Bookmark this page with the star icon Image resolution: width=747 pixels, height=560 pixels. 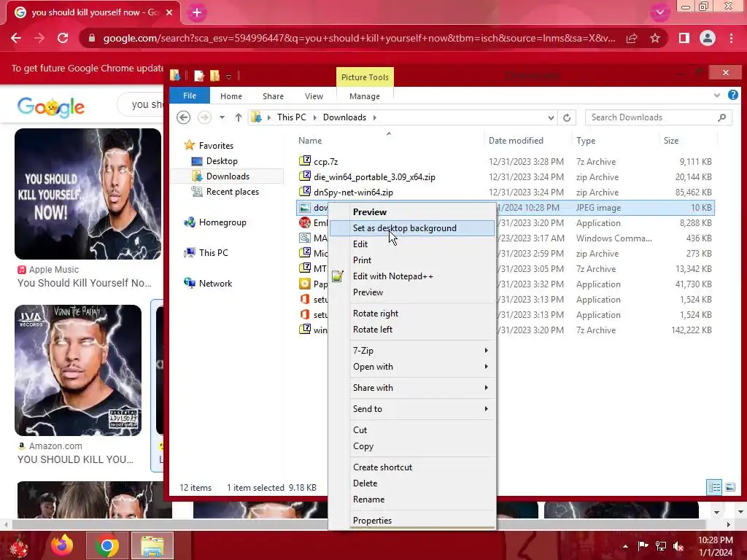[655, 38]
